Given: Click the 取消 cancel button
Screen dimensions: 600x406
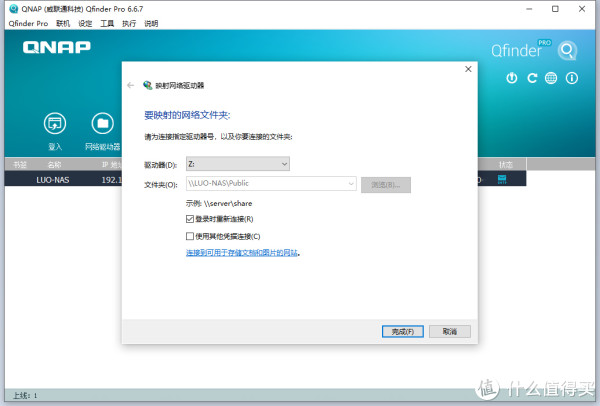Looking at the screenshot, I should tap(447, 331).
